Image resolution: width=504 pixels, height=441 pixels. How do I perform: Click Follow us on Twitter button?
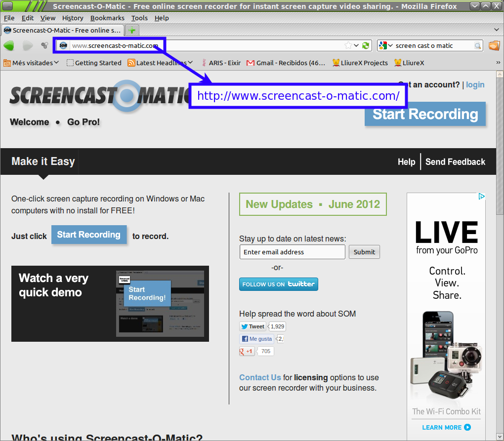coord(278,284)
